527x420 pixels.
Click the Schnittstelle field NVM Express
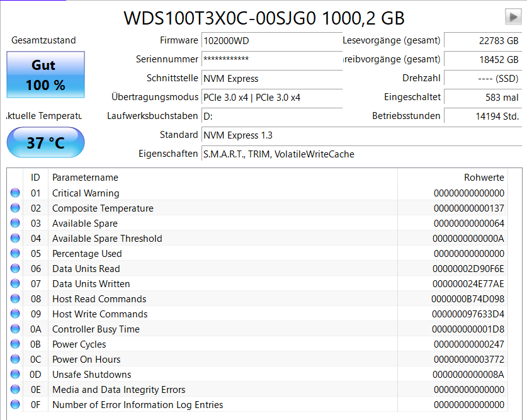(272, 78)
